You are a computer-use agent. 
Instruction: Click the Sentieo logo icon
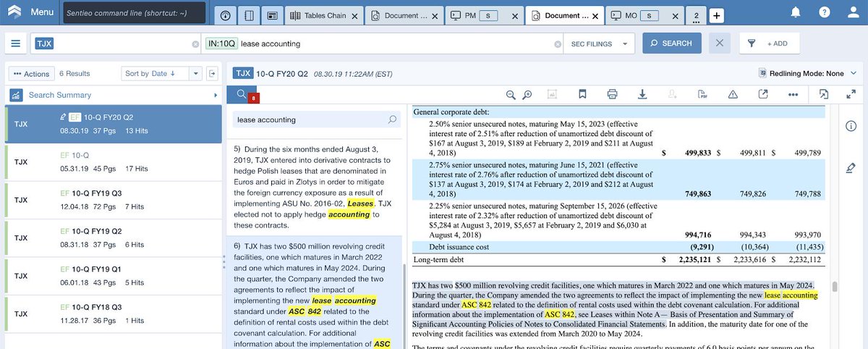[x=13, y=12]
